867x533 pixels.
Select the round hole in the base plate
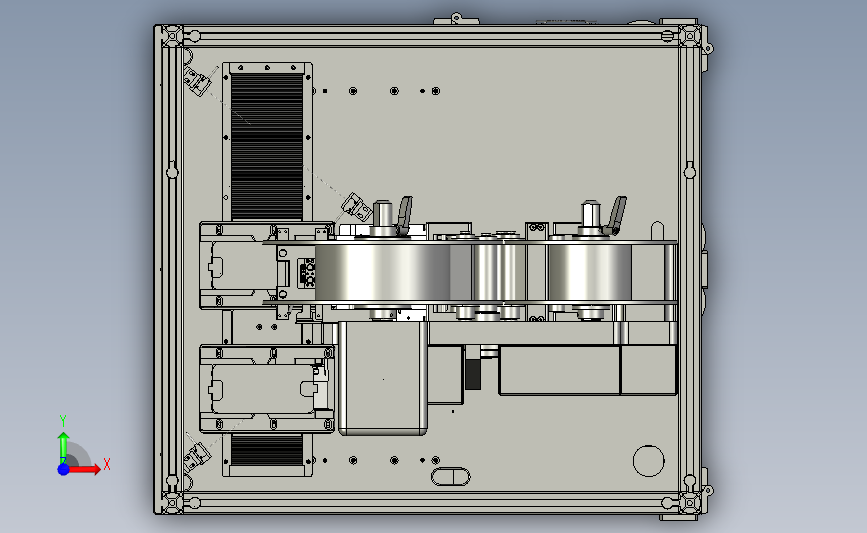648,461
